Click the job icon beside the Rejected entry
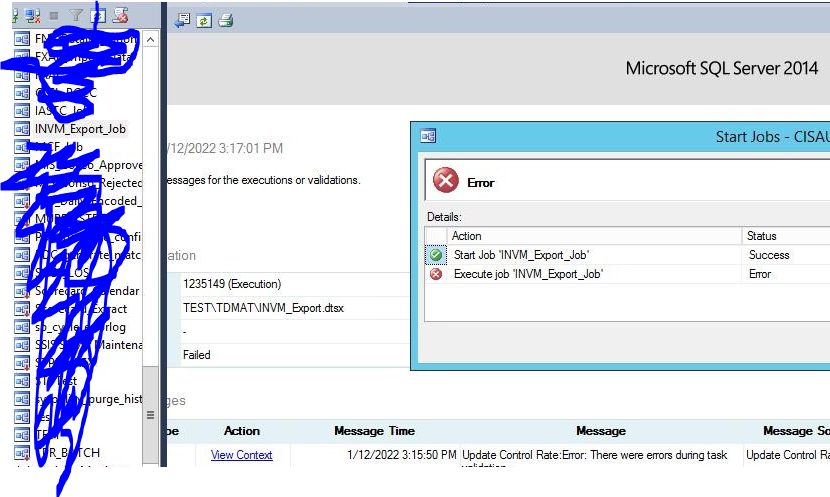Image resolution: width=830 pixels, height=497 pixels. (x=22, y=183)
